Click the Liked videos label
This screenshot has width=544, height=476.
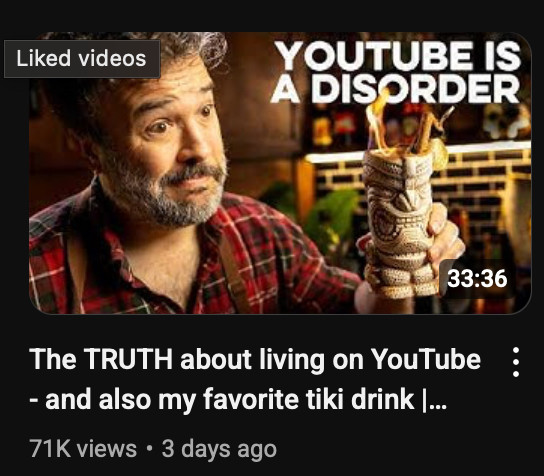(82, 59)
